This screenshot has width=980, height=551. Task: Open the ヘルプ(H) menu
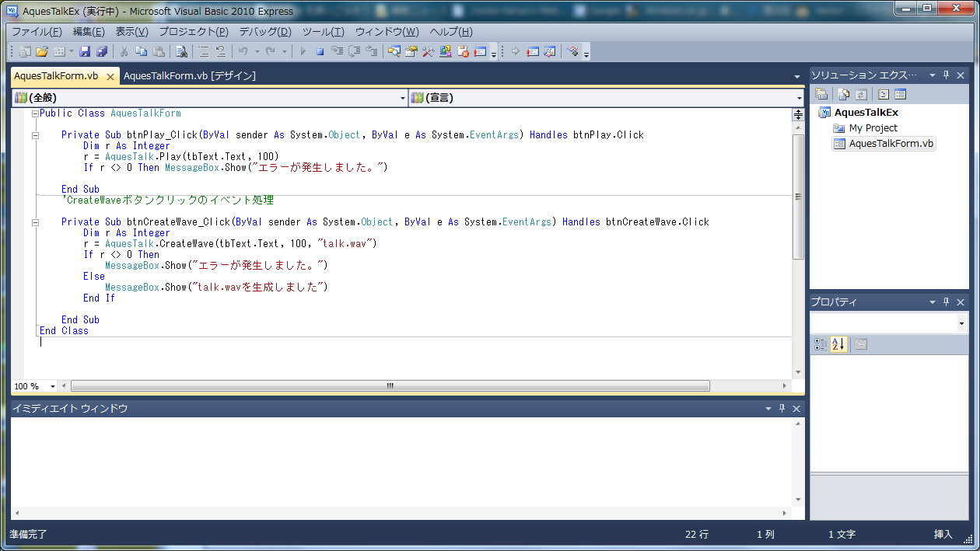pyautogui.click(x=451, y=32)
